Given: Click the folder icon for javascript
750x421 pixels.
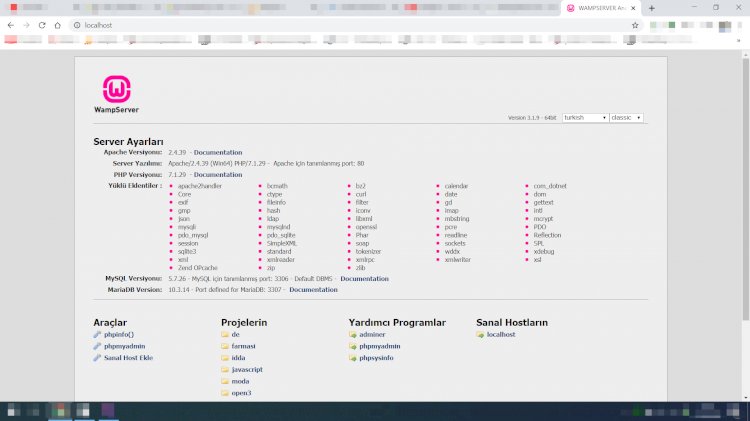Looking at the screenshot, I should tap(225, 369).
